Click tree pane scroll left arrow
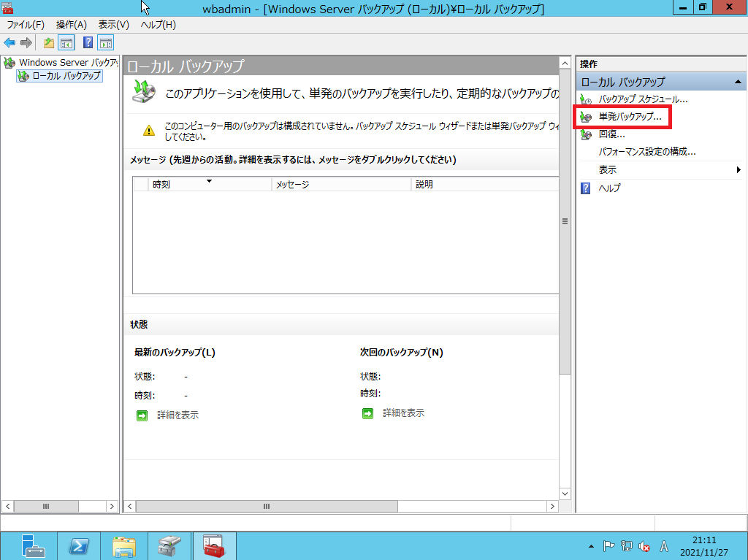 tap(7, 506)
